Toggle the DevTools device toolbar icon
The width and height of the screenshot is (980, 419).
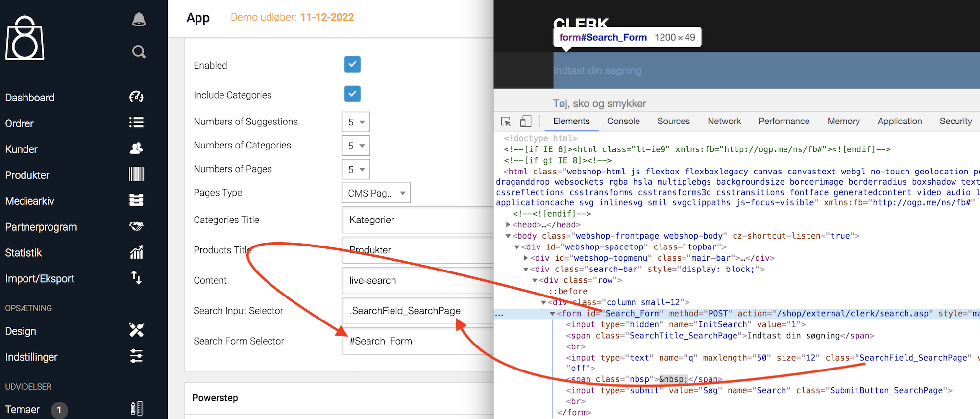tap(525, 122)
